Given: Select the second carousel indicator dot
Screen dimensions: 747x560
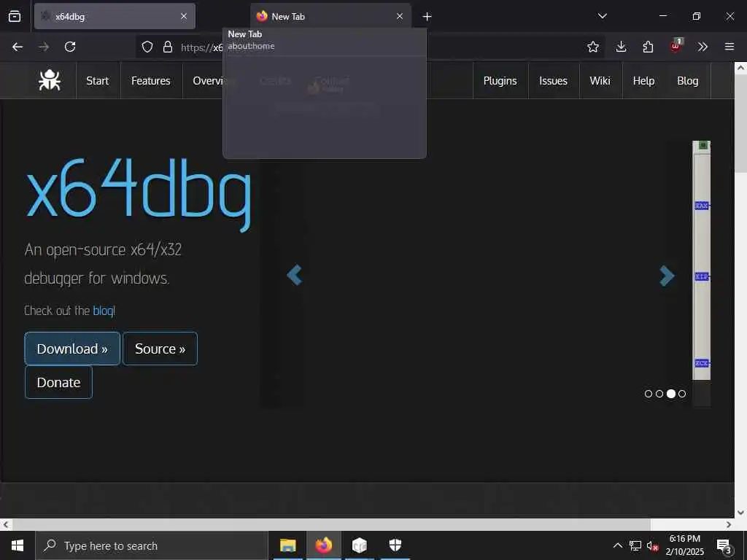Looking at the screenshot, I should pos(659,394).
